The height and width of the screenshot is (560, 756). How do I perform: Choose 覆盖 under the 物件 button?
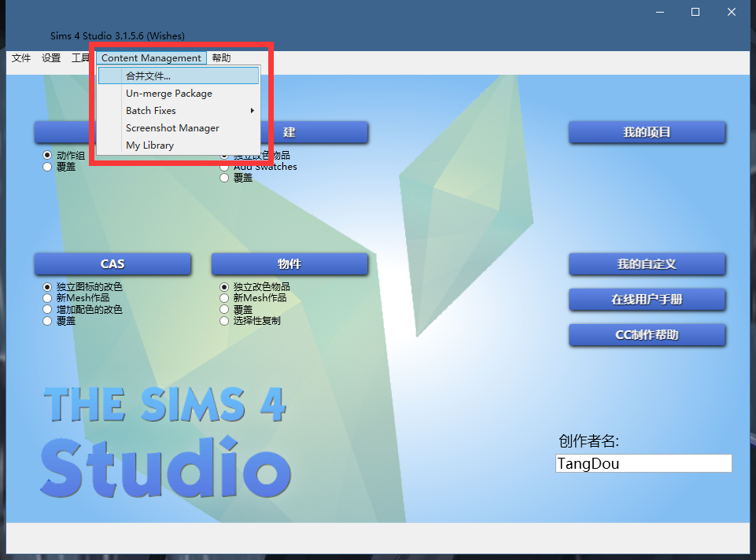coord(224,309)
